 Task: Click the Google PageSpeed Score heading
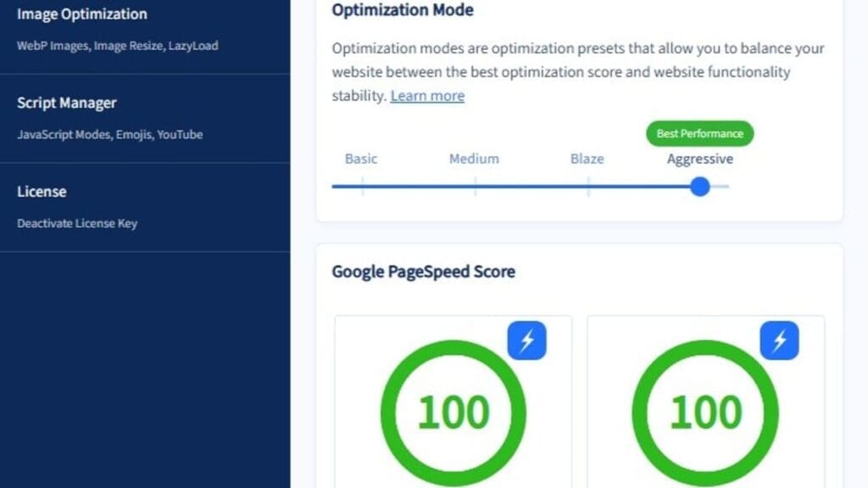[423, 272]
